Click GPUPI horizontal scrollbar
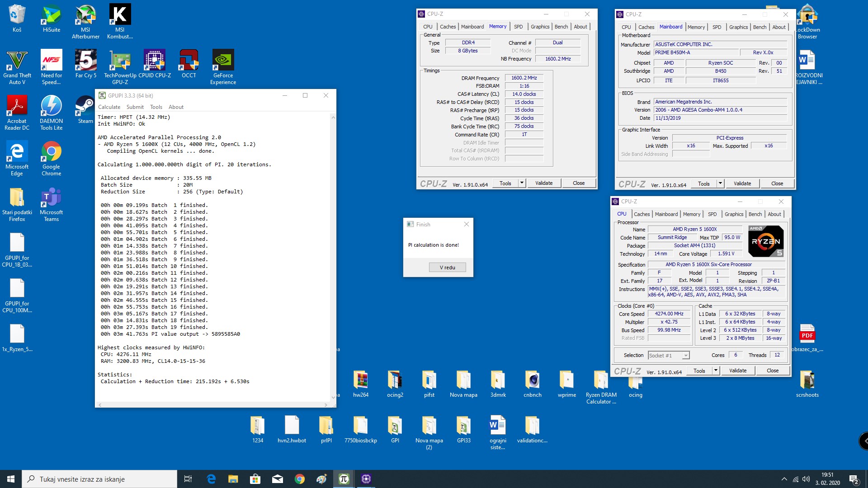Screen dimensions: 868x488 click(213, 405)
